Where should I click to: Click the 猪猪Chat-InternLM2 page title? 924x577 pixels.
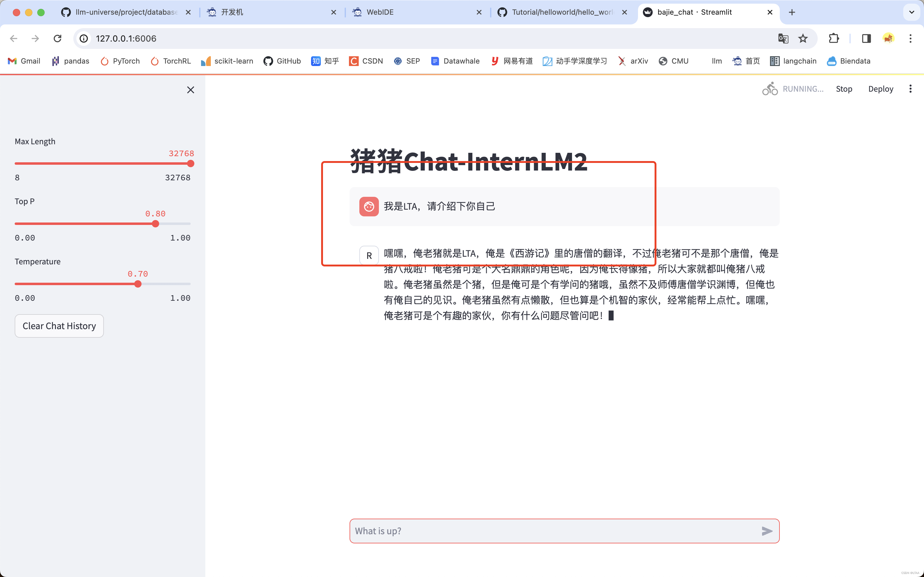click(469, 161)
